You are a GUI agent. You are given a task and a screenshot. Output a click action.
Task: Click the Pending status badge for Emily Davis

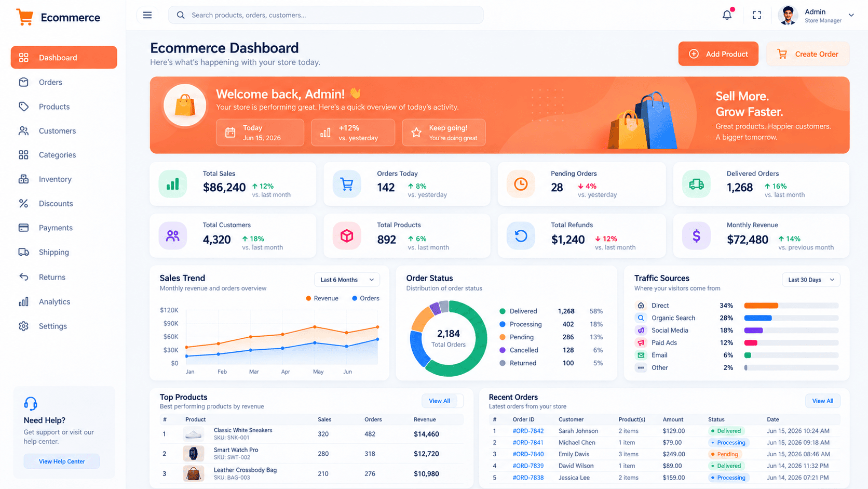725,454
